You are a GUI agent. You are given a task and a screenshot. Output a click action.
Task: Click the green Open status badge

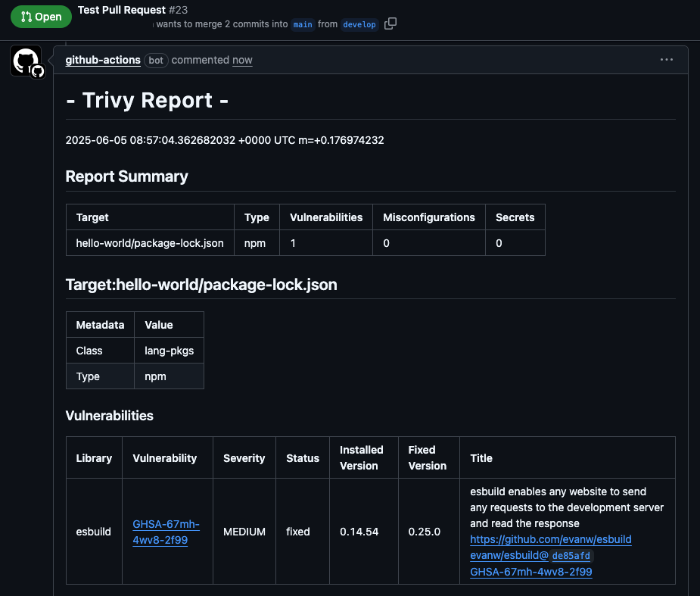pyautogui.click(x=41, y=17)
